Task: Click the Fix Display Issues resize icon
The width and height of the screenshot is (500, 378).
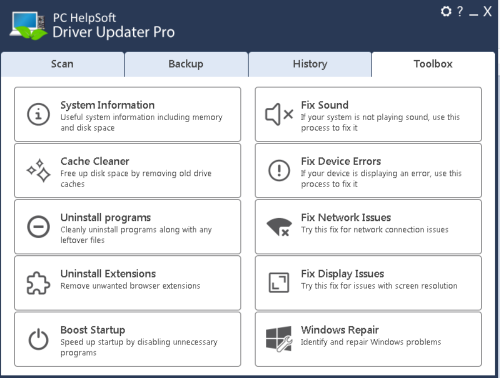Action: (x=279, y=283)
